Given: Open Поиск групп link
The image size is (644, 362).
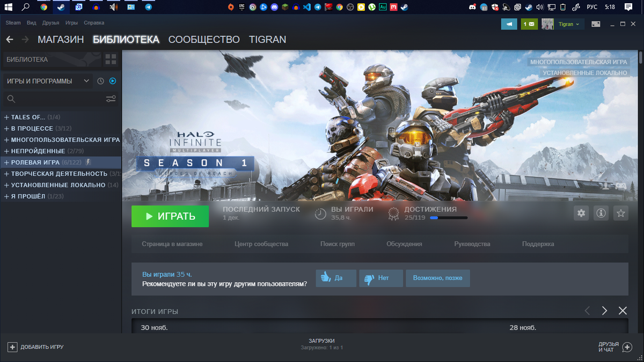Looking at the screenshot, I should pyautogui.click(x=338, y=244).
